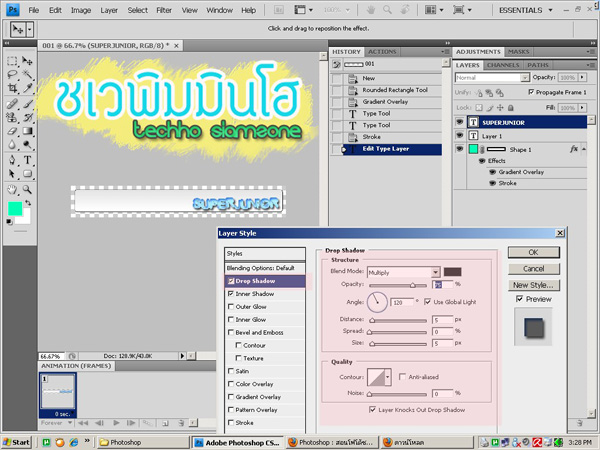Select the Gradient tool
600x450 pixels.
coord(27,131)
